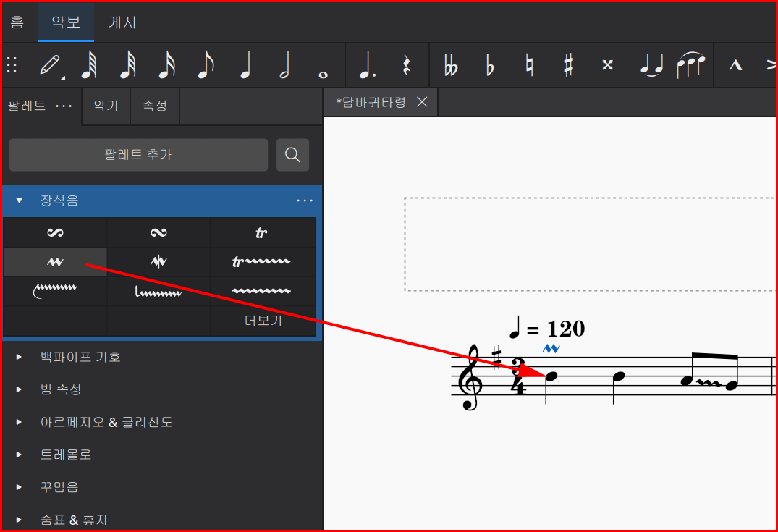Expand the 빔 속성 palette
This screenshot has height=532, width=778.
pos(20,389)
